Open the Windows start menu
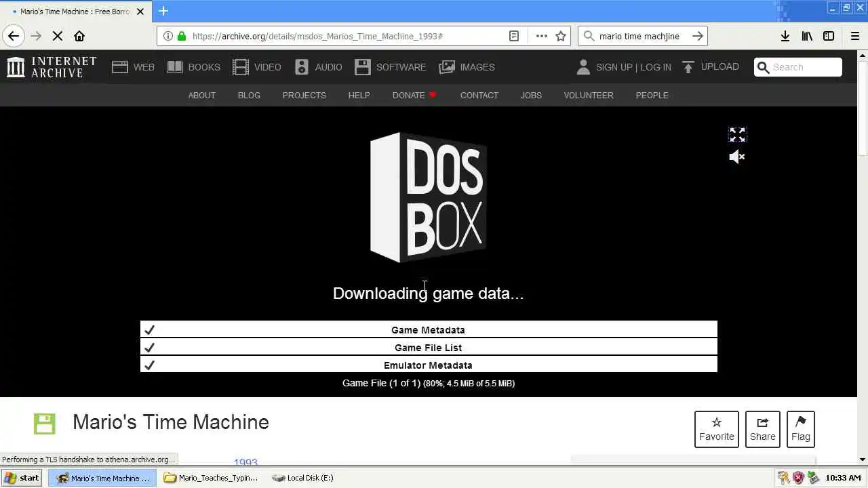The width and height of the screenshot is (868, 488). tap(21, 478)
